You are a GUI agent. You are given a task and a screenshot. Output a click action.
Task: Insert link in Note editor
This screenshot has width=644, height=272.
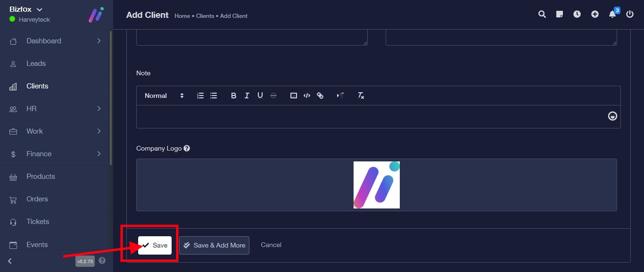point(320,96)
